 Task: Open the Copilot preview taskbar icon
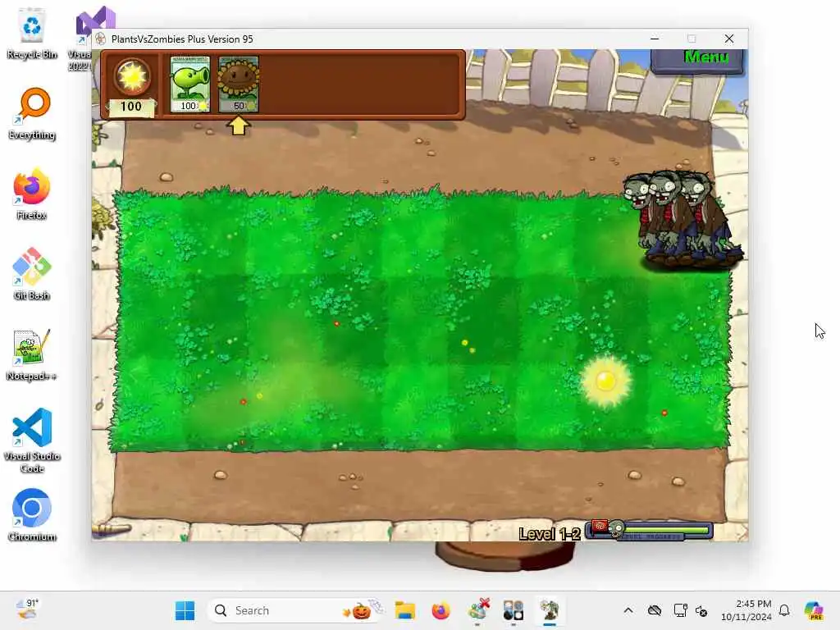tap(813, 610)
